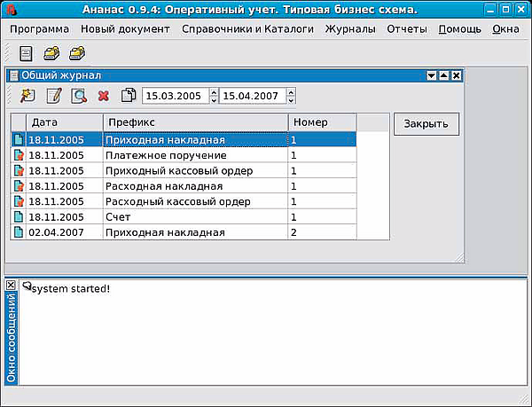Select the Приходный кассовый ордер row
532x407 pixels.
(184, 170)
